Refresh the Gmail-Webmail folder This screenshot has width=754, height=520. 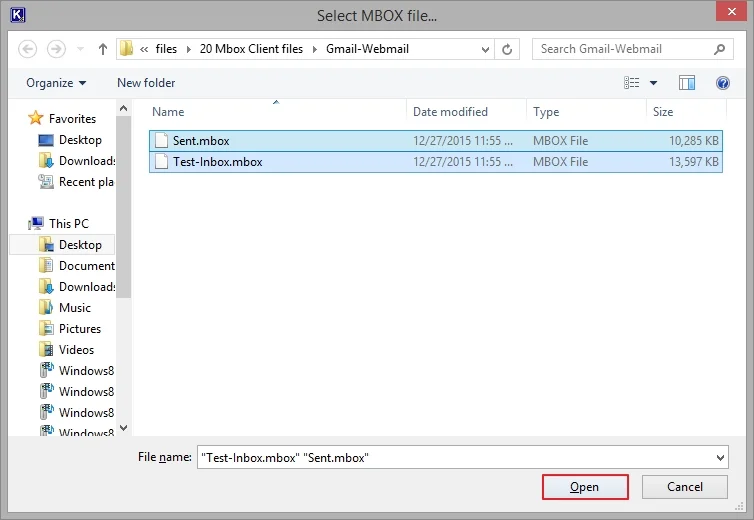point(507,49)
